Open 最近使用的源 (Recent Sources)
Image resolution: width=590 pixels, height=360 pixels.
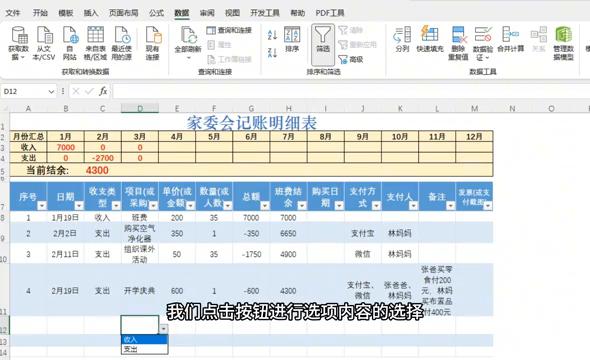[x=121, y=43]
